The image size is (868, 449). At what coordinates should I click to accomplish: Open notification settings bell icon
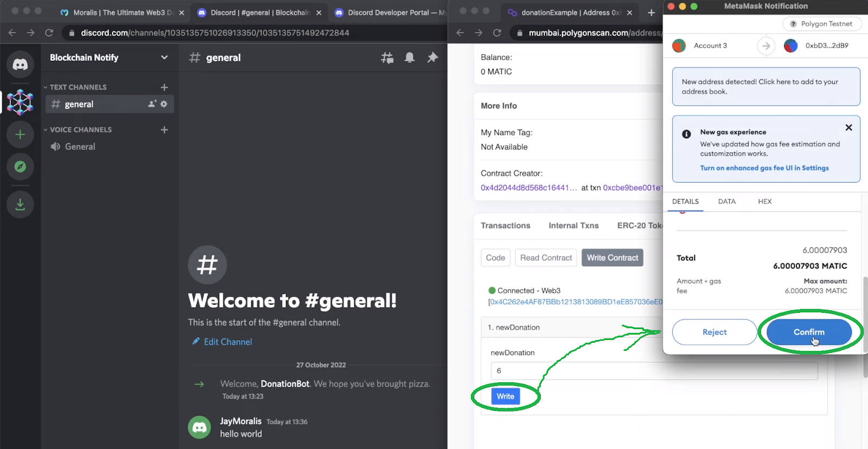pyautogui.click(x=410, y=57)
